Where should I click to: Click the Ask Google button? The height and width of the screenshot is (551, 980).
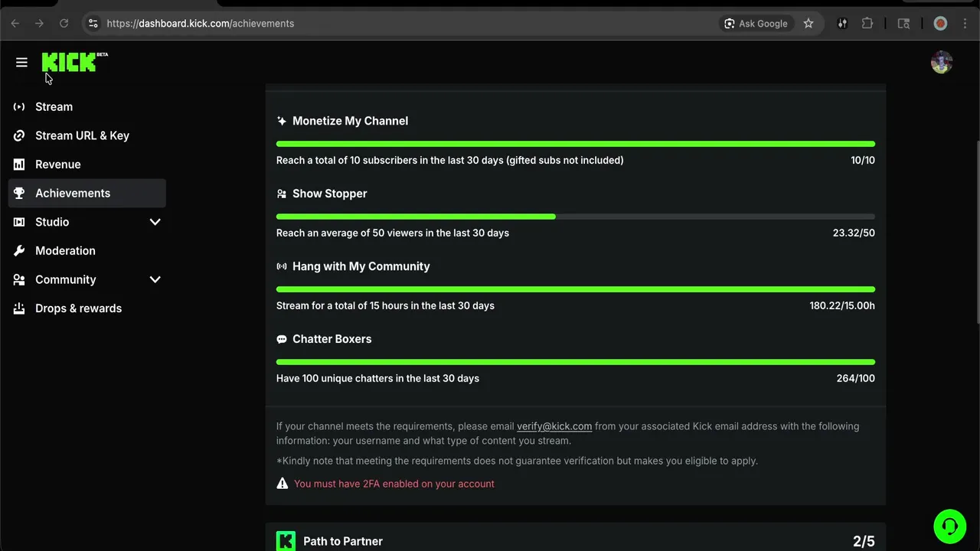click(x=756, y=24)
